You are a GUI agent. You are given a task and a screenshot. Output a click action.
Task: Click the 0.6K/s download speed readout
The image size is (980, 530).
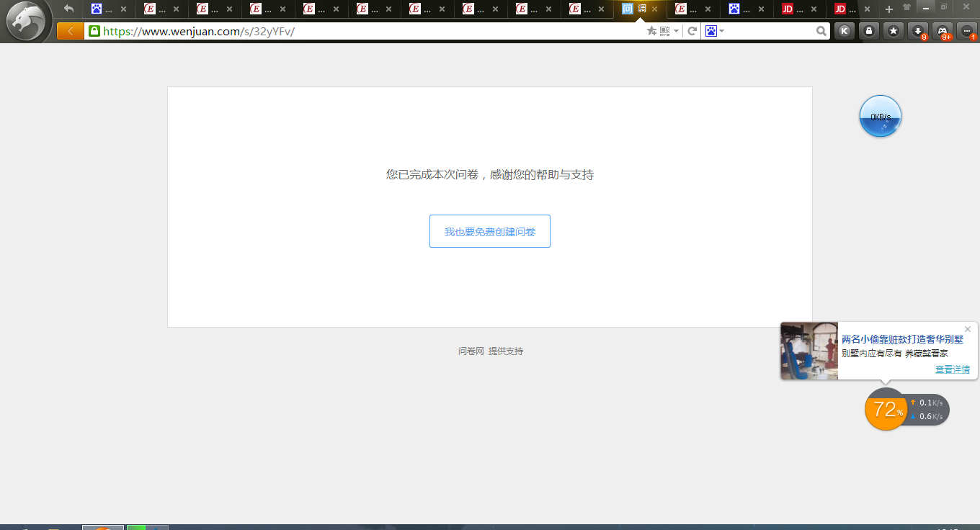927,416
